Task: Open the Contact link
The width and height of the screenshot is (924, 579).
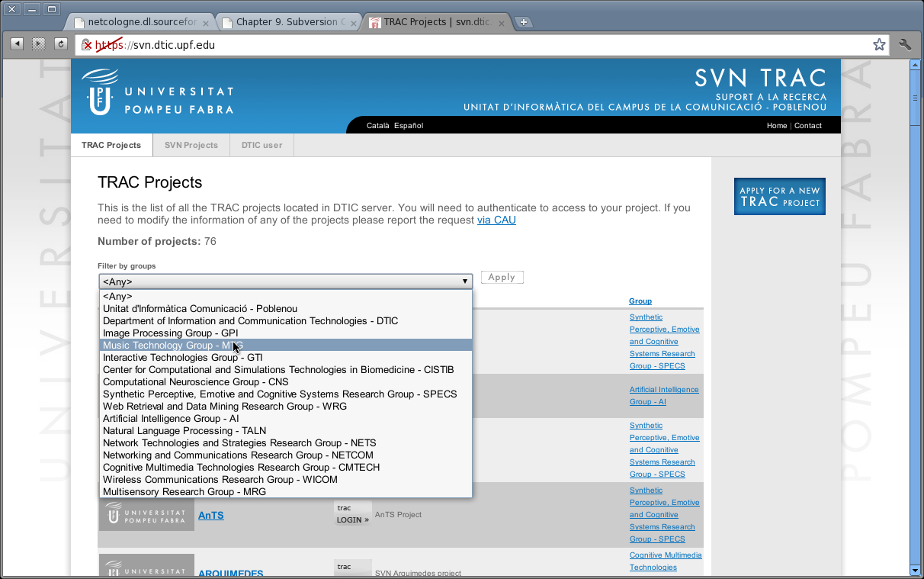Action: (808, 126)
